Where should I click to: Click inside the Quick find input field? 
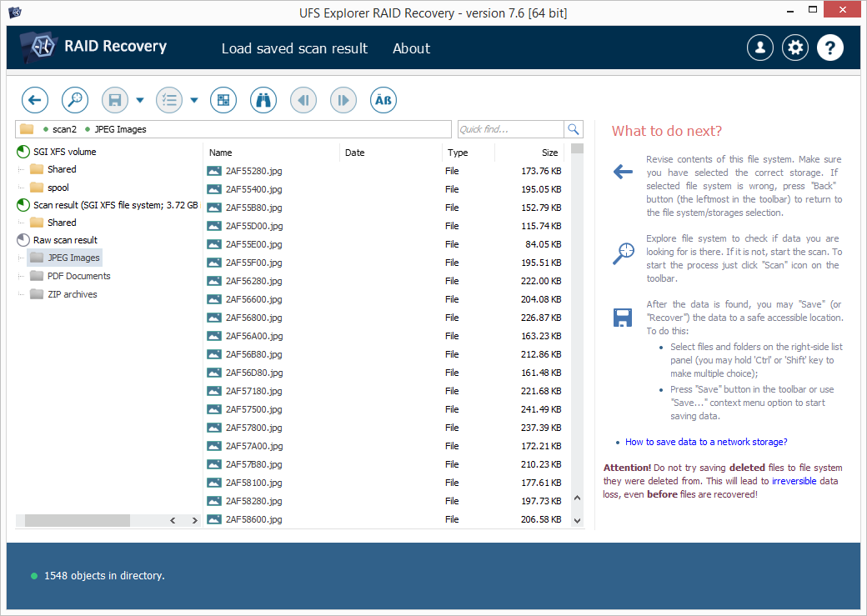coord(510,129)
